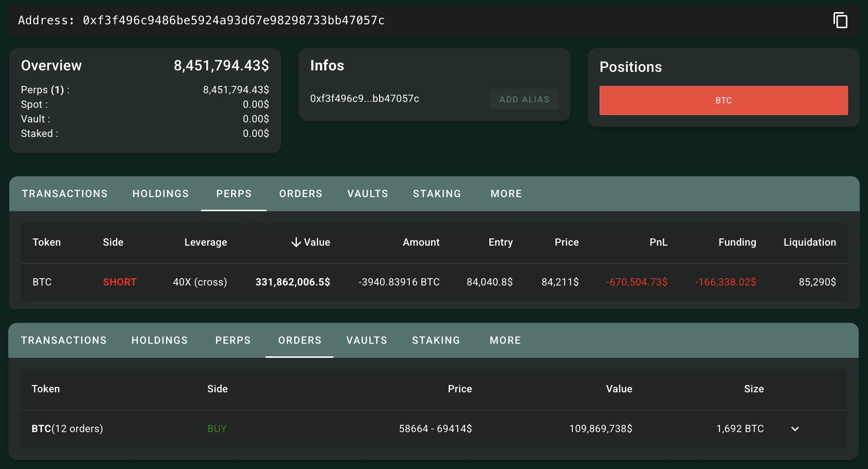Copy the wallet address using the copy icon
The width and height of the screenshot is (868, 469).
840,20
